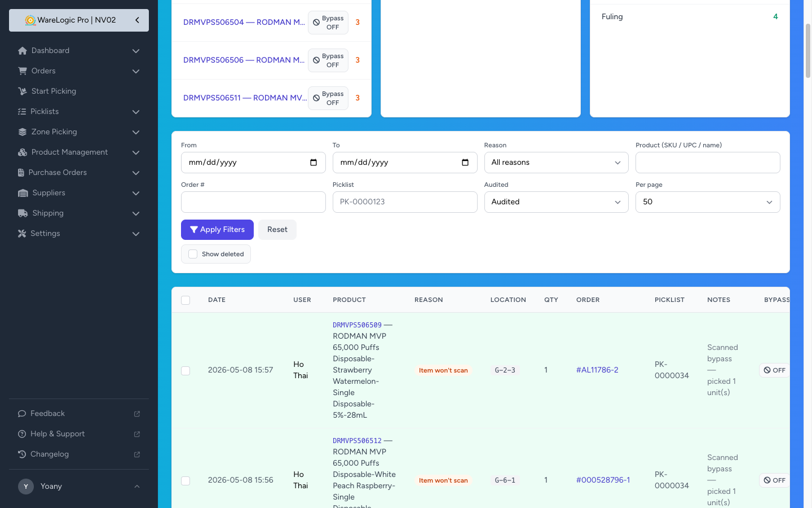Click the Product Management boxes icon
This screenshot has height=508, width=812.
tap(23, 152)
